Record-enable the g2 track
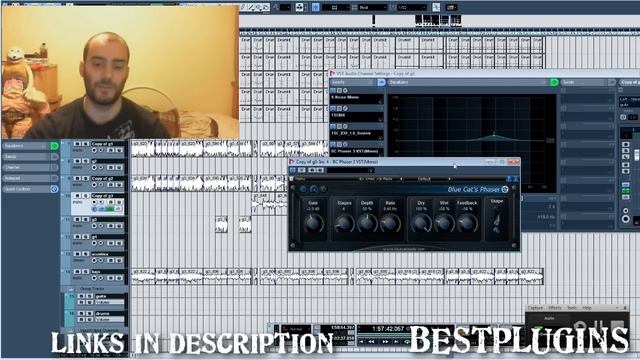640x360 pixels. pyautogui.click(x=94, y=168)
